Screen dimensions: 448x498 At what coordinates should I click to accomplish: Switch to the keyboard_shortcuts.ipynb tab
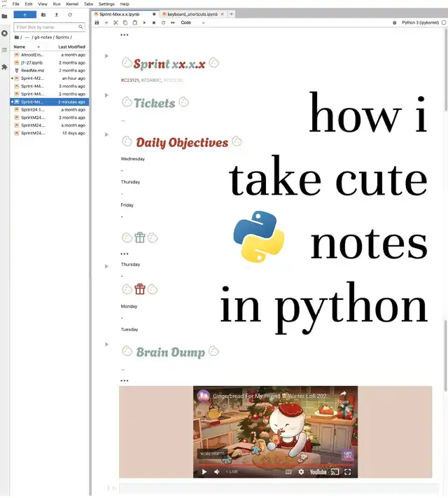pos(192,14)
